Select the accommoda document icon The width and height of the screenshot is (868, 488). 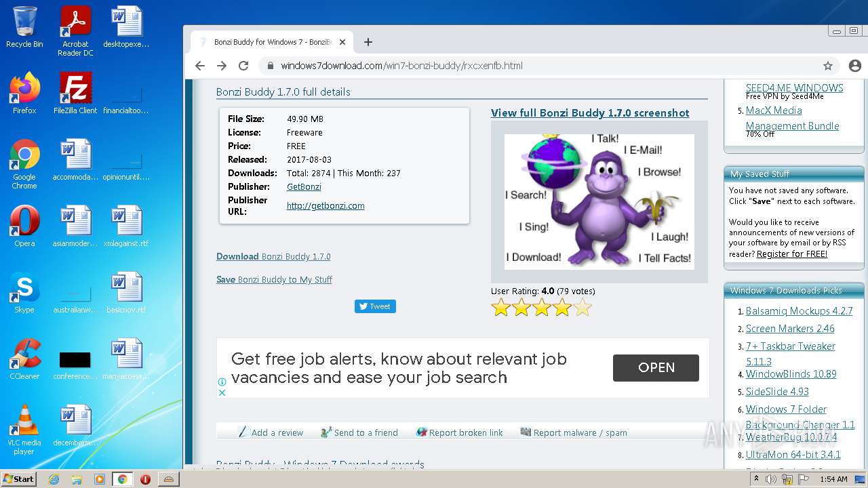click(x=75, y=160)
